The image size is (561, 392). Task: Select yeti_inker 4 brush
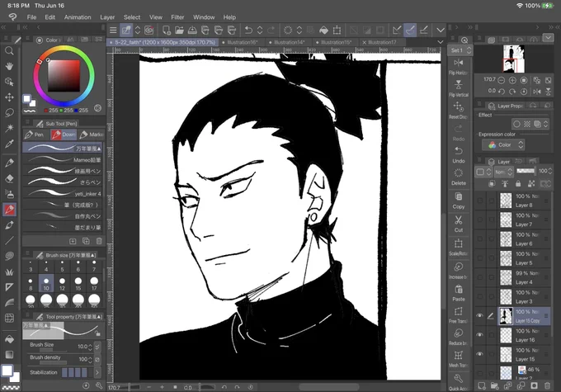[x=63, y=194]
